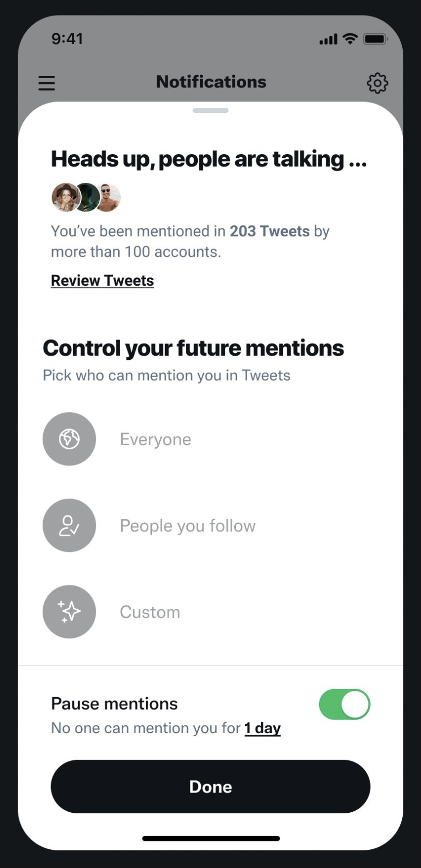Tap the home indicator bar
Screen dimensions: 421x868
pos(211,838)
